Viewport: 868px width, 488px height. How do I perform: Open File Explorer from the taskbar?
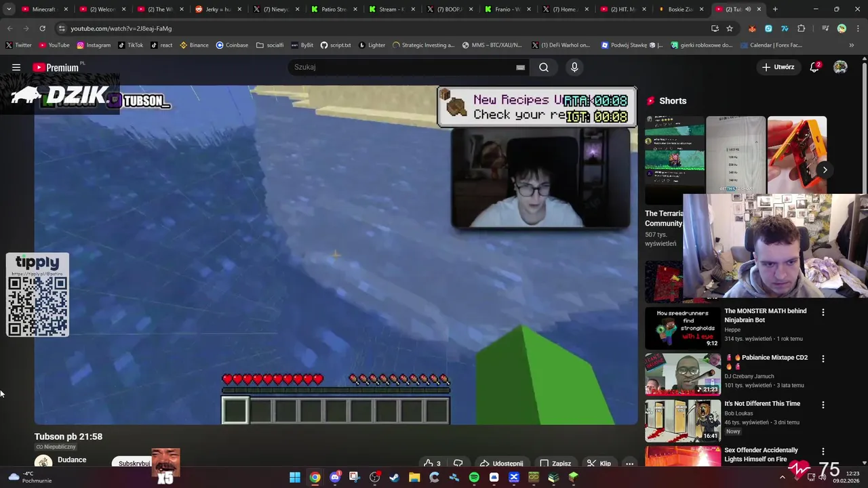(x=414, y=477)
